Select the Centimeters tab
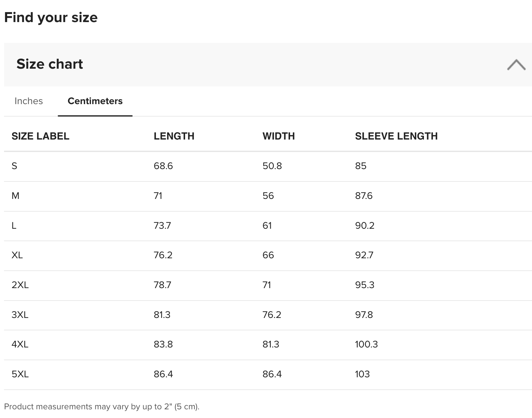Image resolution: width=532 pixels, height=418 pixels. coord(95,101)
